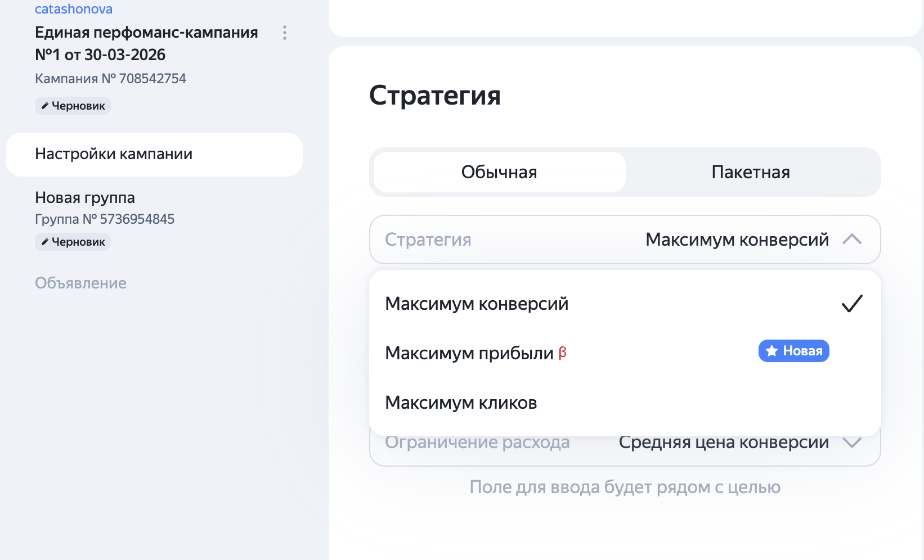The image size is (924, 560).
Task: Select the Максимум кликов strategy option
Action: (x=461, y=403)
